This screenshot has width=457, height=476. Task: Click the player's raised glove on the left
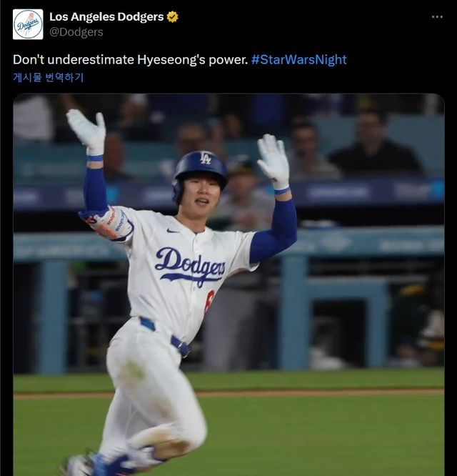(88, 132)
